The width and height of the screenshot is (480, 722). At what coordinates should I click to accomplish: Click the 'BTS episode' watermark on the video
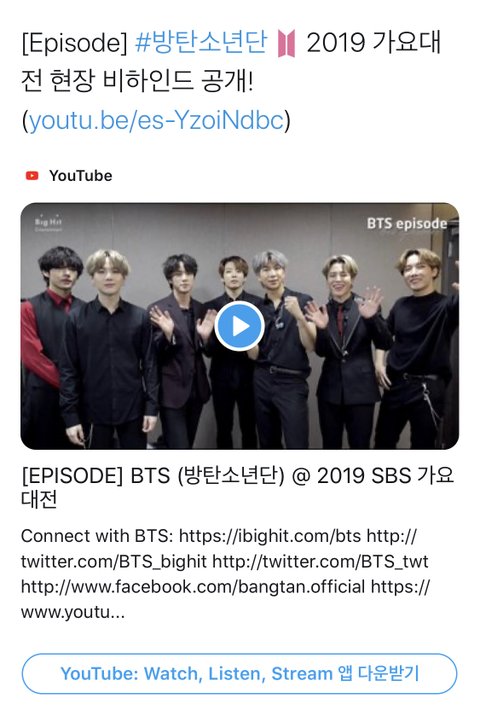(x=407, y=224)
